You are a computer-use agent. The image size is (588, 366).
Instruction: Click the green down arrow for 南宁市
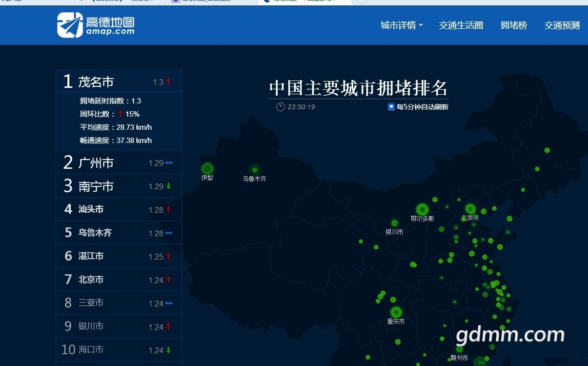coord(168,186)
